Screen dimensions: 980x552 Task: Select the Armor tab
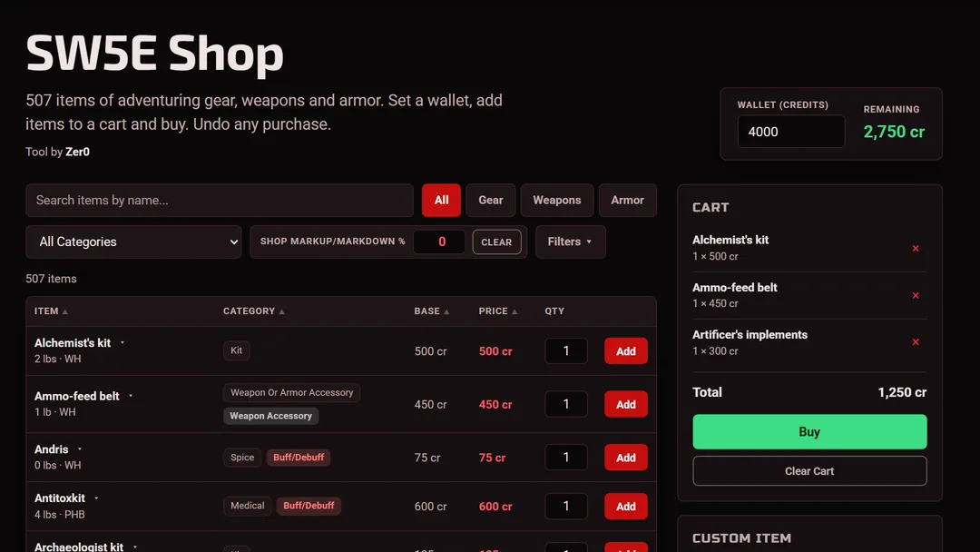[628, 200]
